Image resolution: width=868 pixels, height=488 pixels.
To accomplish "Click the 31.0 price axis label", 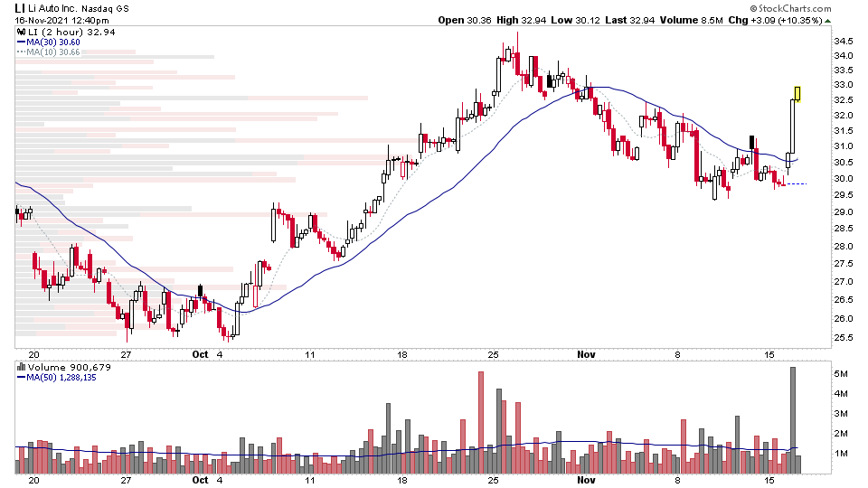I will [843, 146].
